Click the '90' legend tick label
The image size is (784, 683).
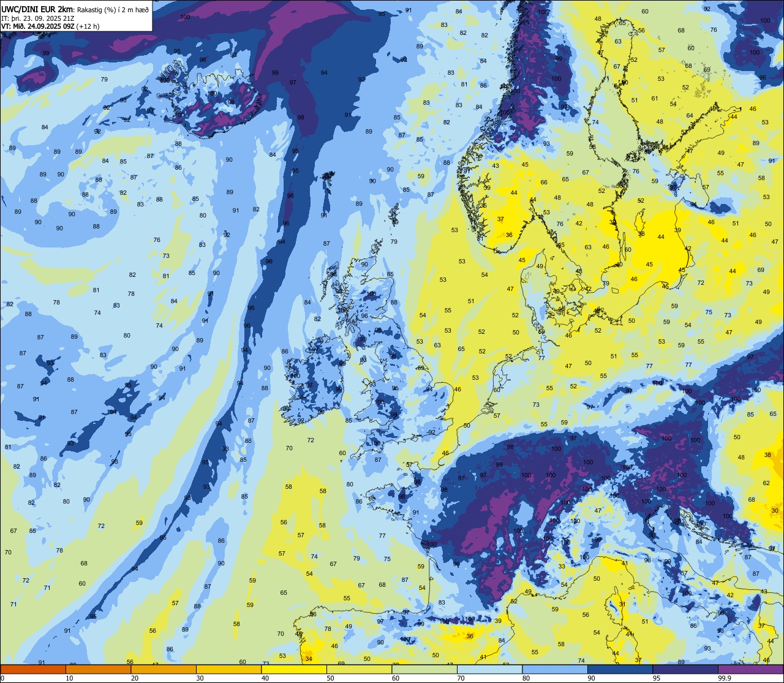click(591, 678)
